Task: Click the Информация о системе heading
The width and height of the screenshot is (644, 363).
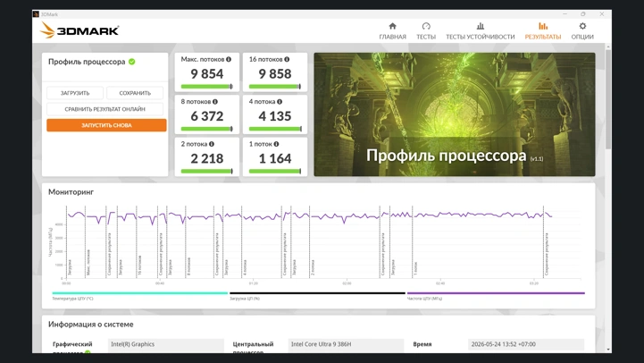Action: (x=91, y=325)
